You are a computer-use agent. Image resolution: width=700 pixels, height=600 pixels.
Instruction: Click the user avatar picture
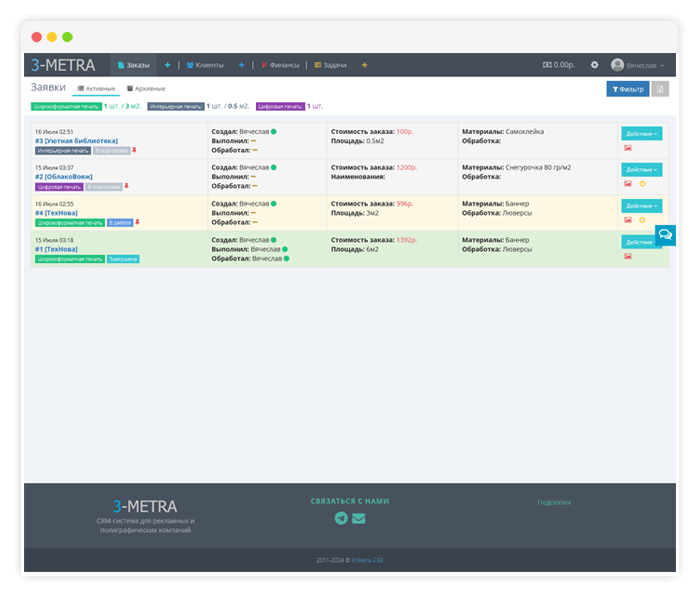coord(617,65)
